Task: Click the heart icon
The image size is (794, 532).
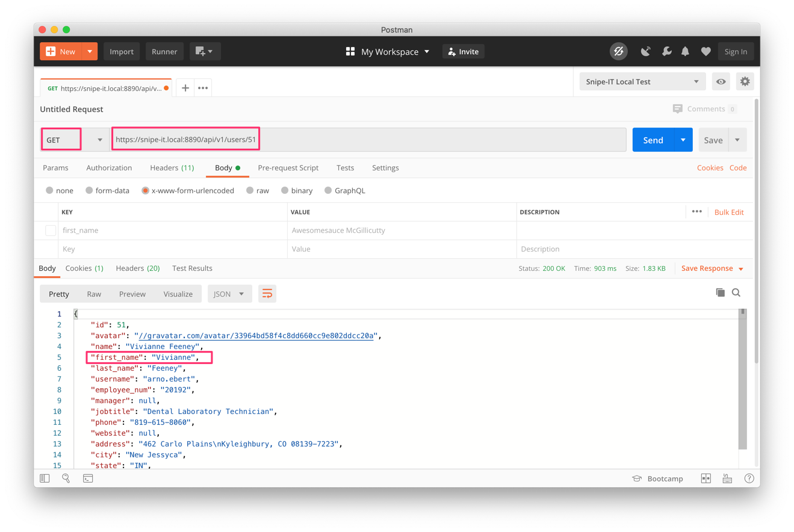Action: coord(706,52)
